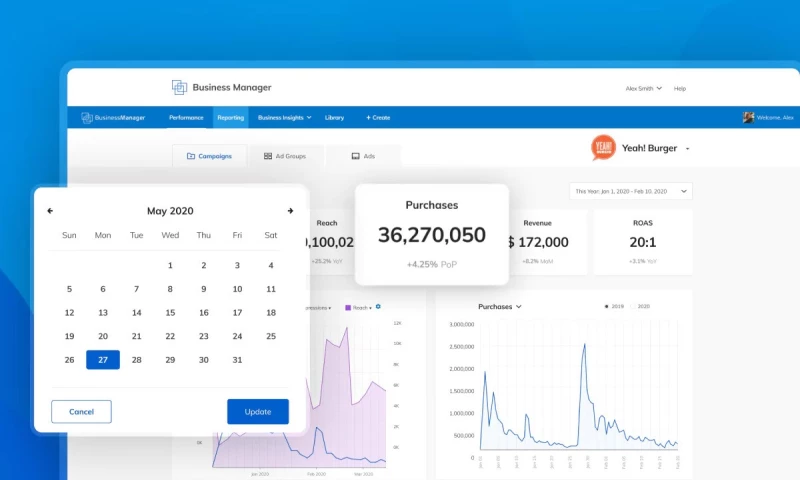Go to previous month in calendar

coord(50,211)
